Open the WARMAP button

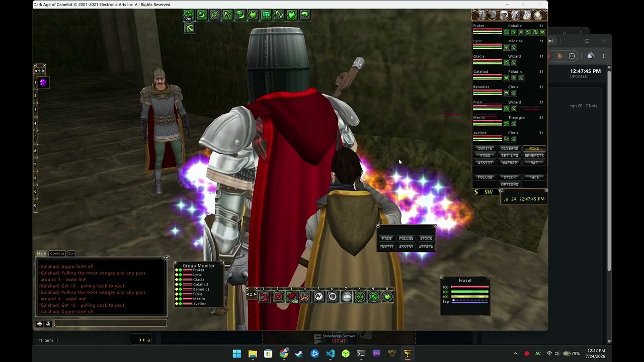[x=509, y=163]
